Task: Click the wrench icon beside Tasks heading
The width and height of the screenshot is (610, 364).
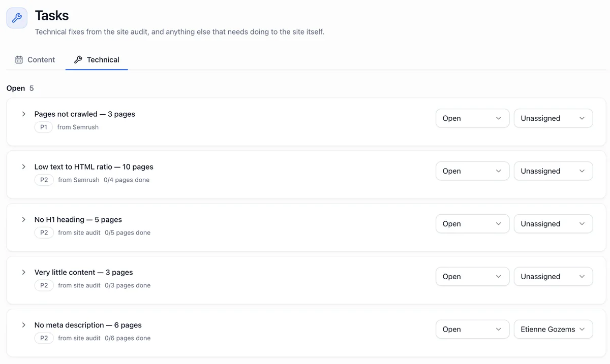Action: coord(17,18)
